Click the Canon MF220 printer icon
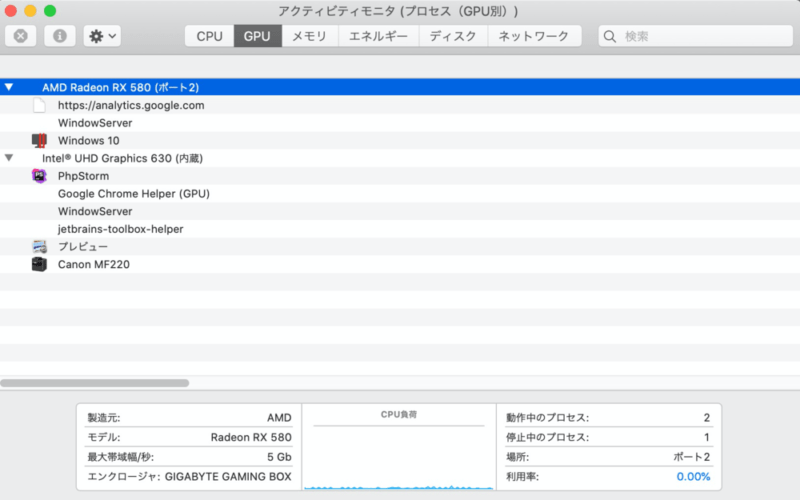800x500 pixels. point(39,264)
